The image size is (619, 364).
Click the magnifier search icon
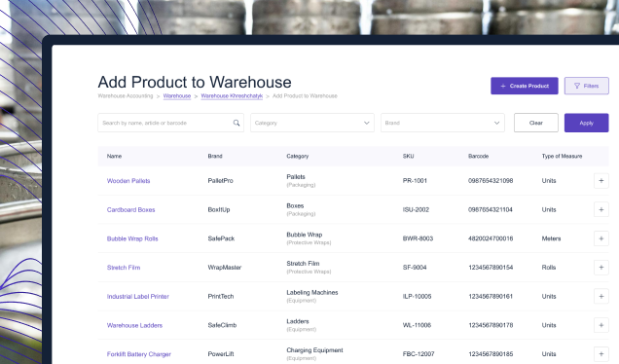tap(237, 123)
